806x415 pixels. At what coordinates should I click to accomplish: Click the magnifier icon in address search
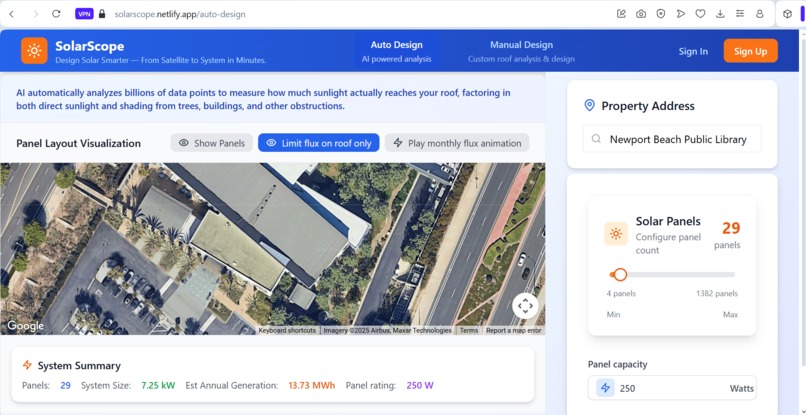(596, 139)
